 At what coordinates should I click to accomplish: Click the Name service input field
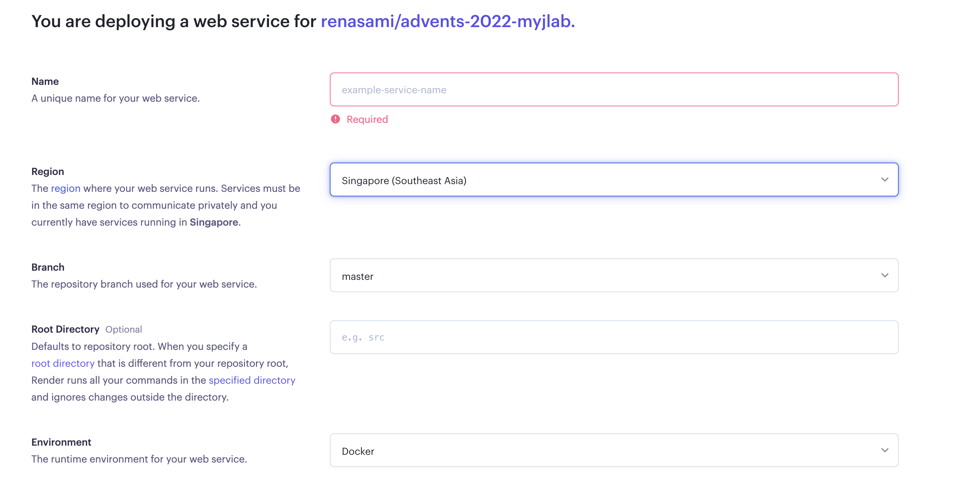click(613, 90)
